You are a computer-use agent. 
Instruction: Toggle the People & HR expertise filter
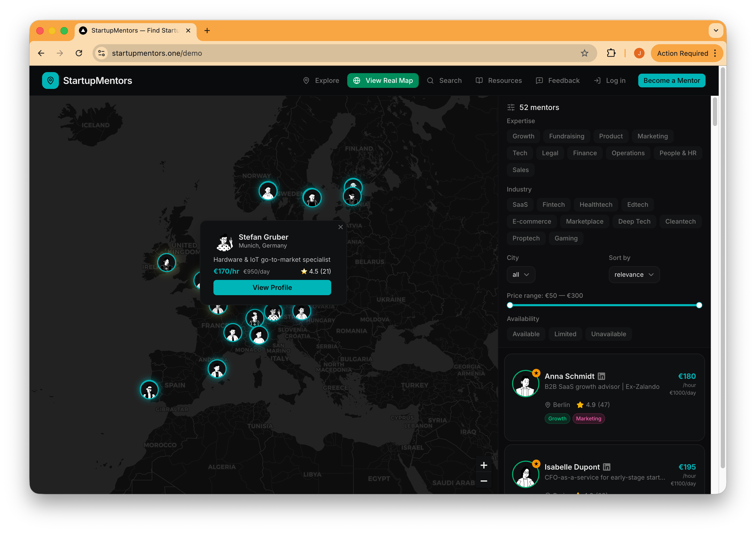pyautogui.click(x=678, y=153)
